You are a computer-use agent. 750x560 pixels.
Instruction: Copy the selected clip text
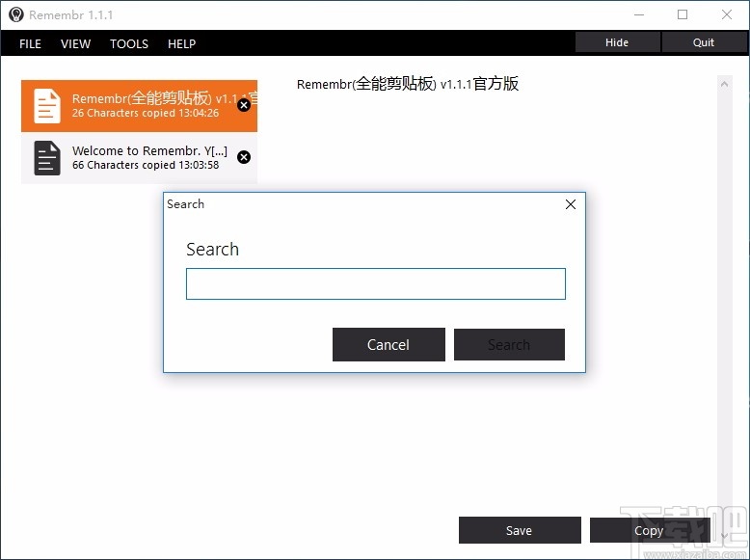pos(650,530)
